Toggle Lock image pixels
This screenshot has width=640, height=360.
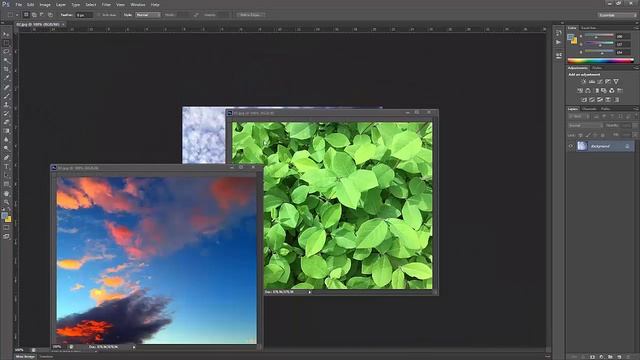[588, 135]
